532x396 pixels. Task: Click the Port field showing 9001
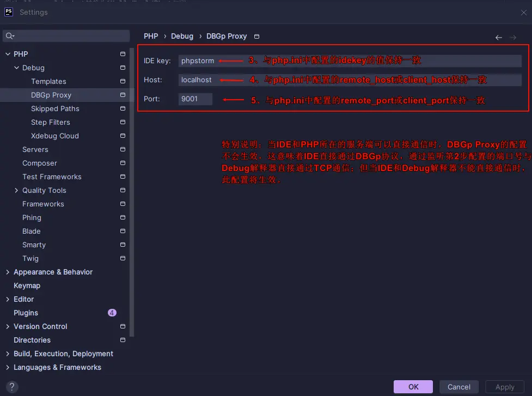pyautogui.click(x=195, y=99)
